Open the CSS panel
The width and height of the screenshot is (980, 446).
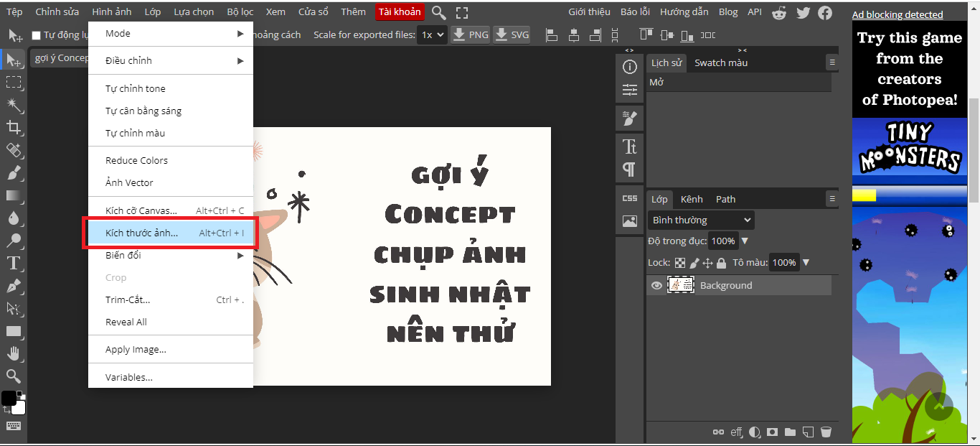point(629,198)
